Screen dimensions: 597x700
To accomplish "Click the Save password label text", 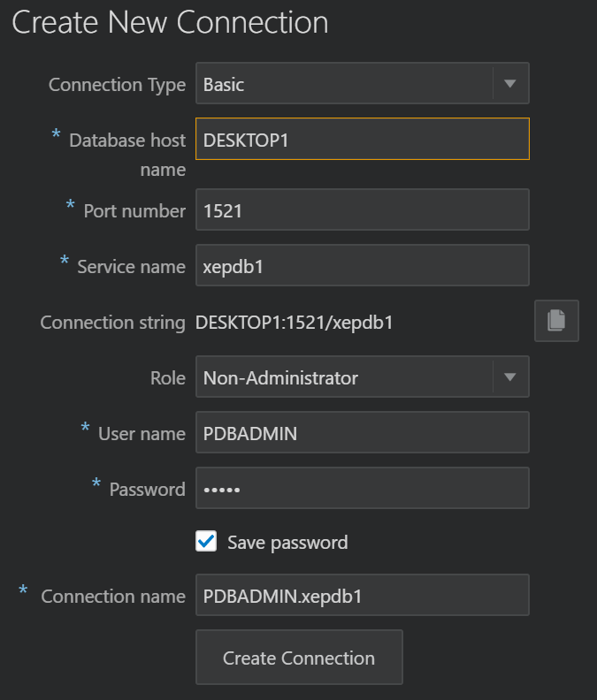I will 287,542.
